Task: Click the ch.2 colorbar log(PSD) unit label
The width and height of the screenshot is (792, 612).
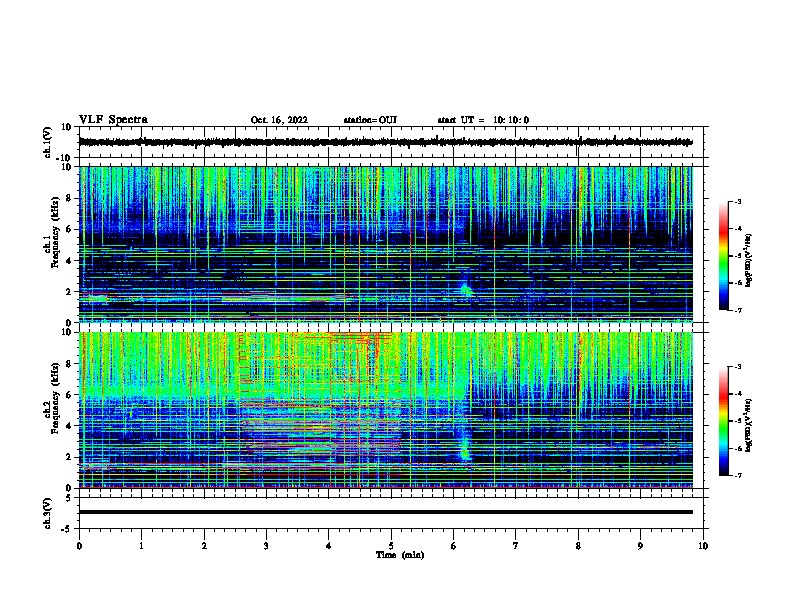Action: (x=748, y=425)
